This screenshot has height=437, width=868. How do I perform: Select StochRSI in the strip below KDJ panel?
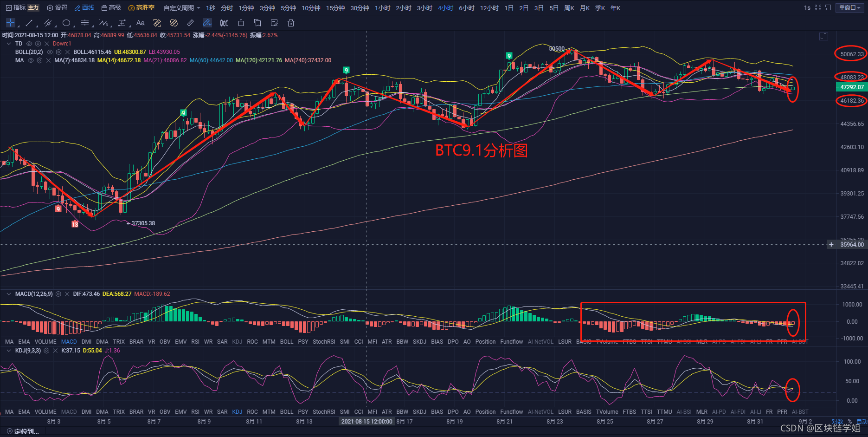[324, 412]
